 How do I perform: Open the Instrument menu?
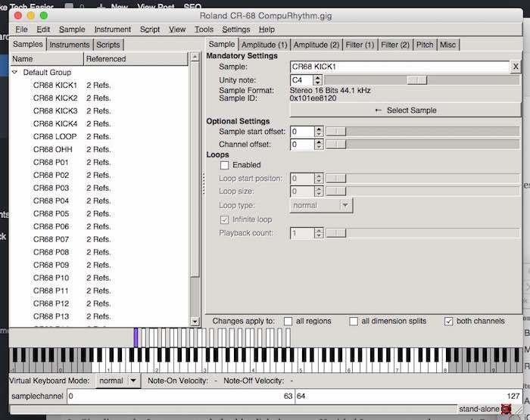pyautogui.click(x=113, y=30)
